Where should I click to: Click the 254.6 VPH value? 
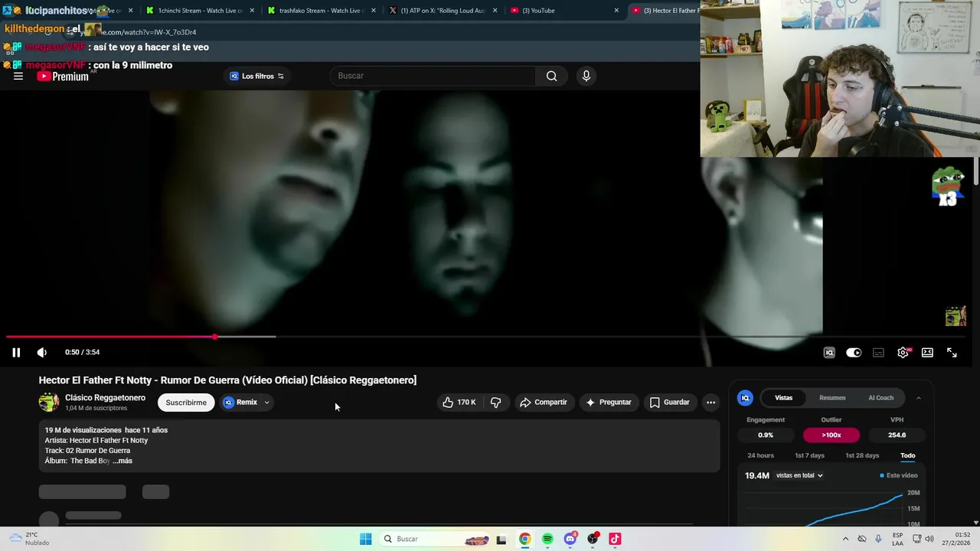(x=897, y=435)
